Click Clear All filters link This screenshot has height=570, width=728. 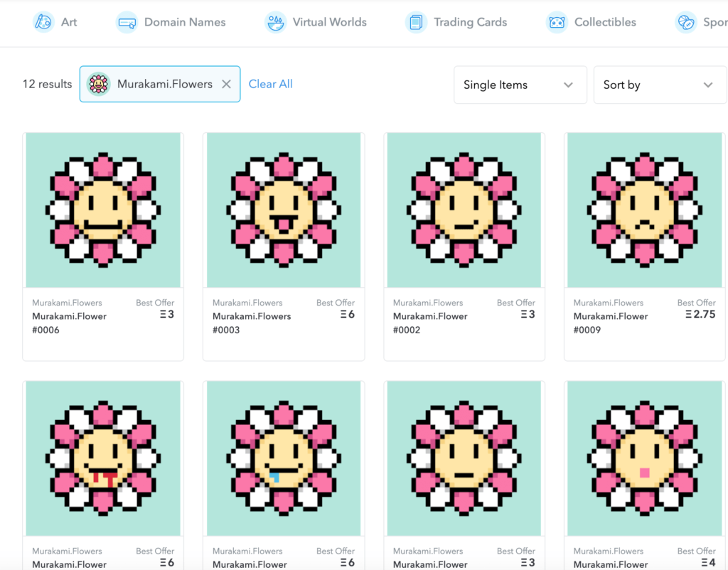[271, 84]
